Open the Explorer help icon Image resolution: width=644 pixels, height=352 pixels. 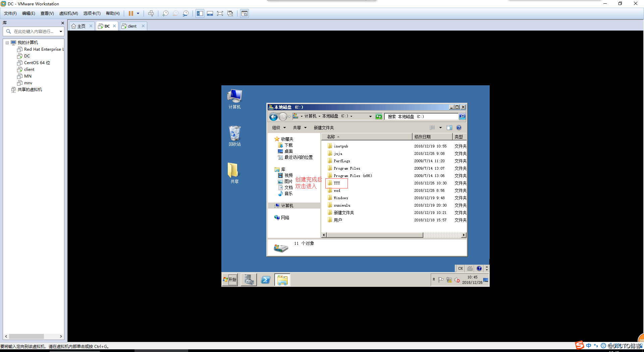[x=459, y=128]
